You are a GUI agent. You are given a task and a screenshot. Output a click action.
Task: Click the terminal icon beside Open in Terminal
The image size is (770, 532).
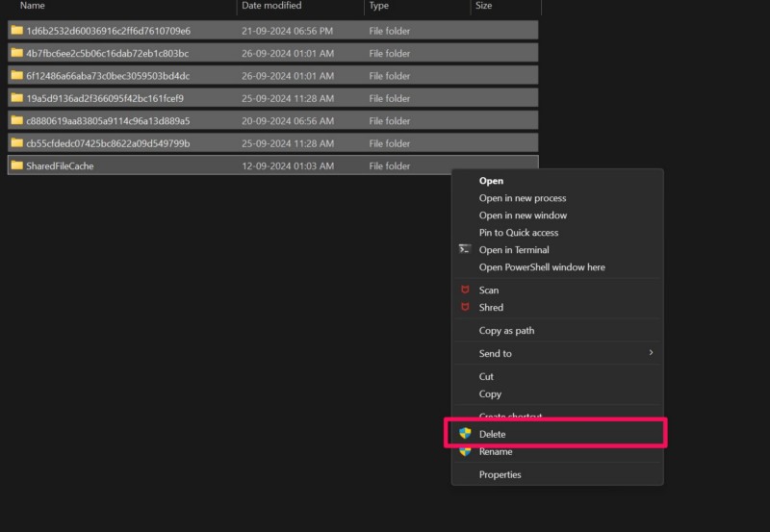[465, 249]
